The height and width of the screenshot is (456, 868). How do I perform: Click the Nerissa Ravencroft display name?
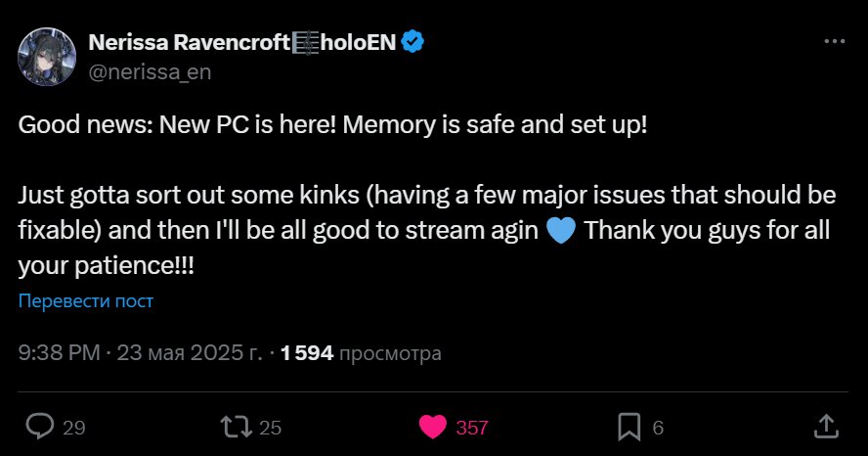point(189,42)
